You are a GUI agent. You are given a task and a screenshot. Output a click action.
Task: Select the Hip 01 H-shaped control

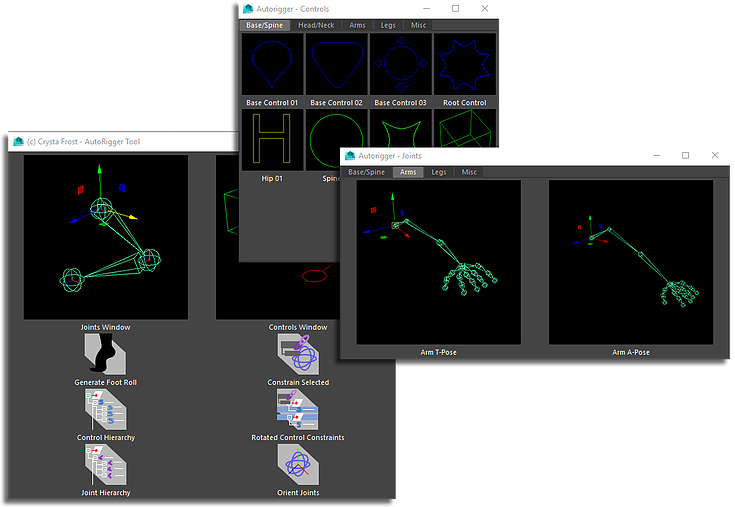[272, 140]
